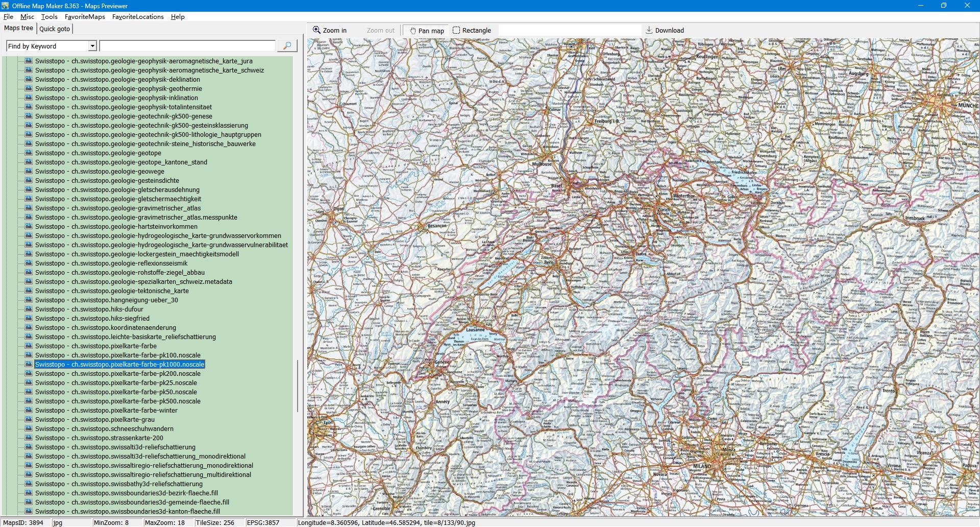Select the Pan map hand tool

tap(426, 31)
